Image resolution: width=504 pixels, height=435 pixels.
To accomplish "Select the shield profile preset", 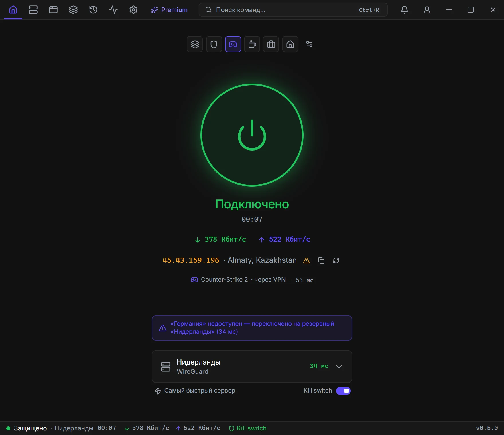I will [214, 44].
